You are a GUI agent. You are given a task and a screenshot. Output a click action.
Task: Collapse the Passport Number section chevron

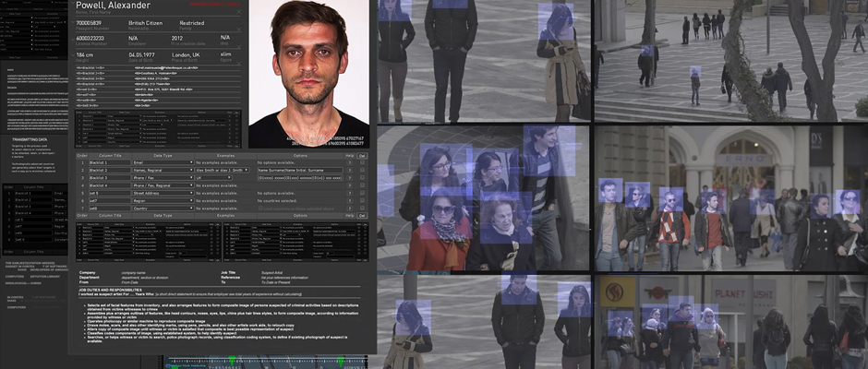[x=72, y=23]
